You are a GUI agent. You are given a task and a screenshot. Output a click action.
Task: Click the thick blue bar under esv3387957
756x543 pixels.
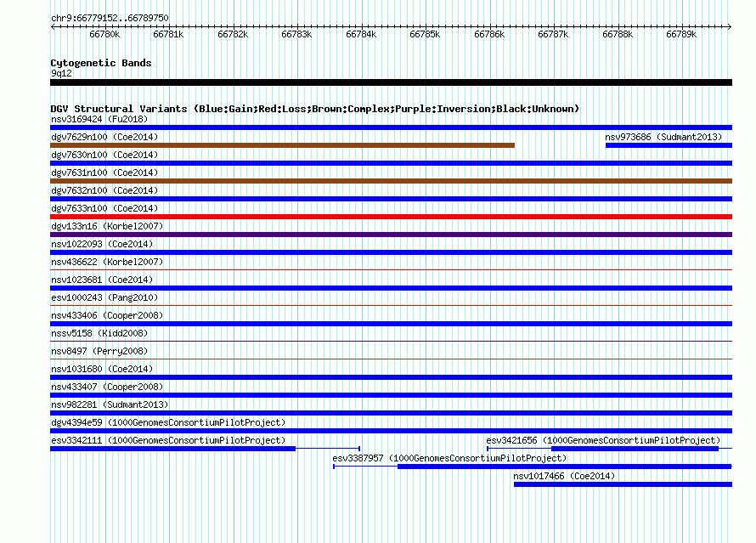tap(565, 467)
